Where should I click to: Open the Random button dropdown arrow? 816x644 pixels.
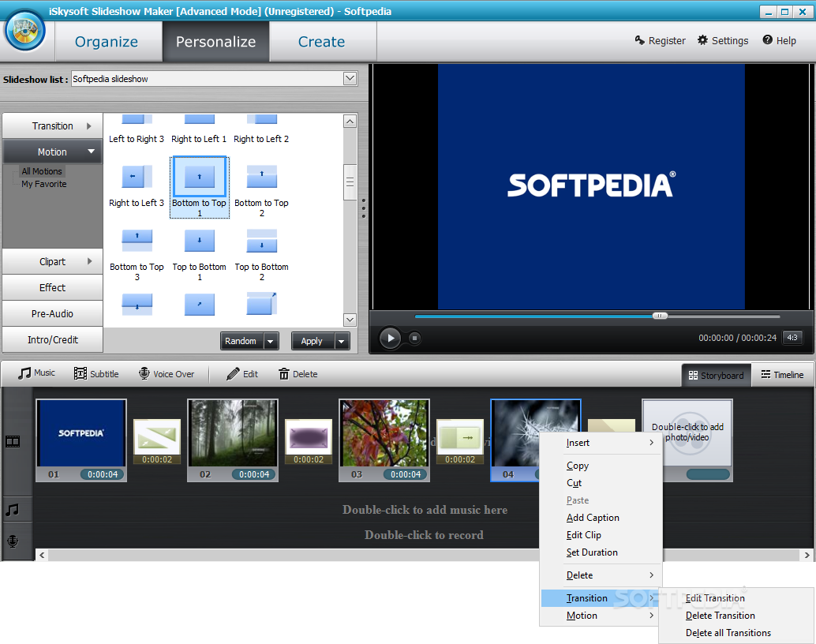271,342
